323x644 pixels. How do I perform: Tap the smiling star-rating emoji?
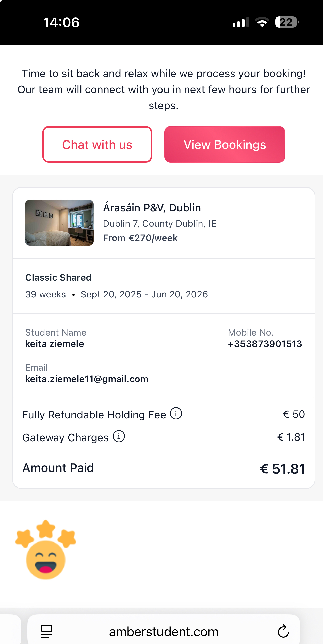(46, 550)
